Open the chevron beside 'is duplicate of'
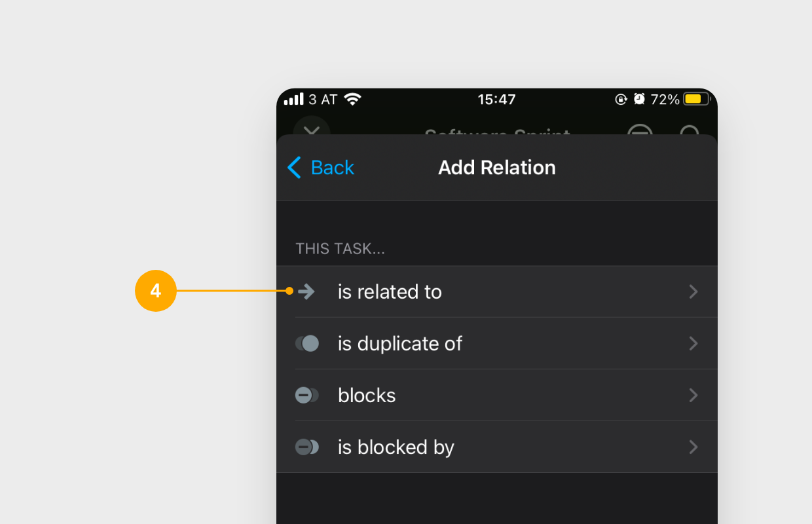This screenshot has width=812, height=524. click(693, 343)
